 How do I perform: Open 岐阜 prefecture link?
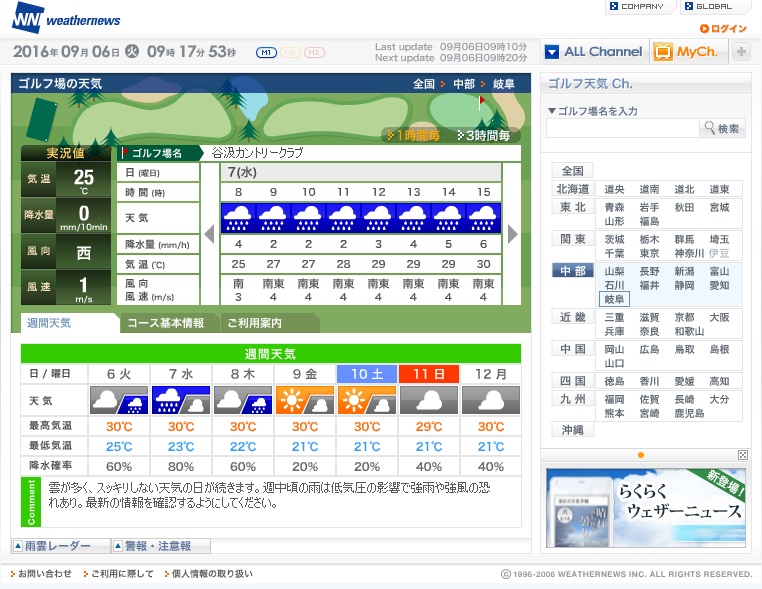tap(614, 299)
